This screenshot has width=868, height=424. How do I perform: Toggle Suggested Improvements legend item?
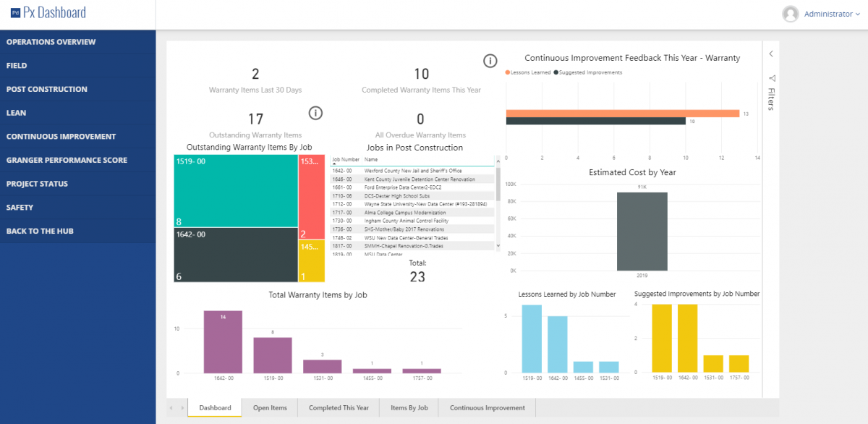pos(587,72)
